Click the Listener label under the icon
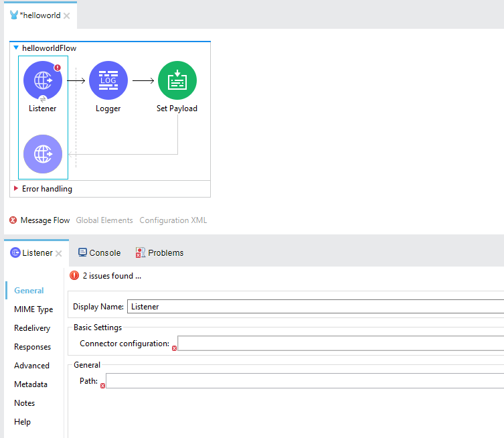504x438 pixels. [x=42, y=108]
